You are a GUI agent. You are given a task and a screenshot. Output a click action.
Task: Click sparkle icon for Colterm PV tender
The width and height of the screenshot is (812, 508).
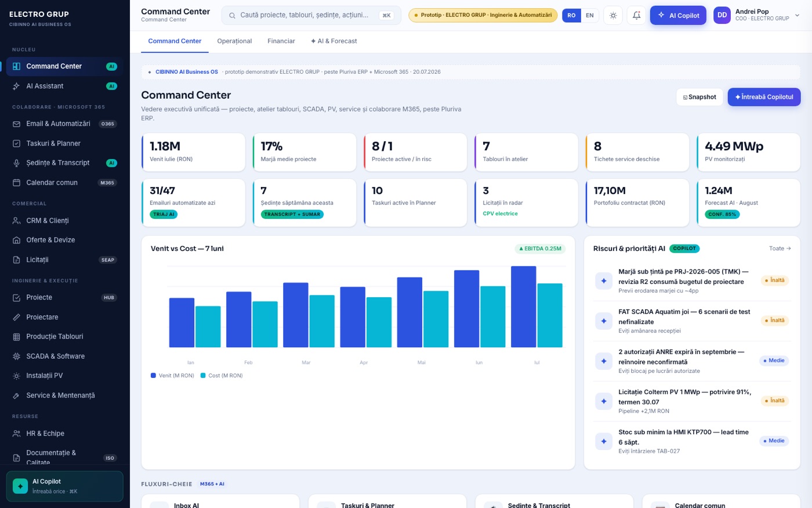pos(604,401)
